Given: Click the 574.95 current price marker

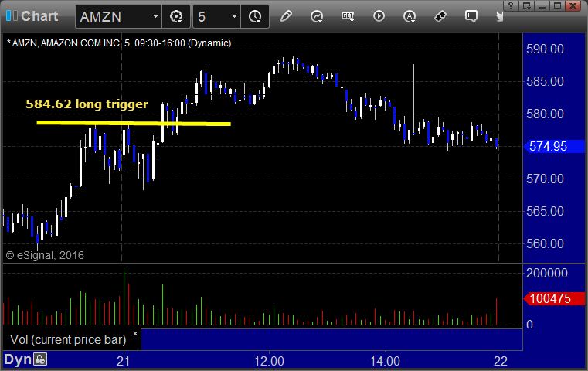Looking at the screenshot, I should (x=554, y=146).
